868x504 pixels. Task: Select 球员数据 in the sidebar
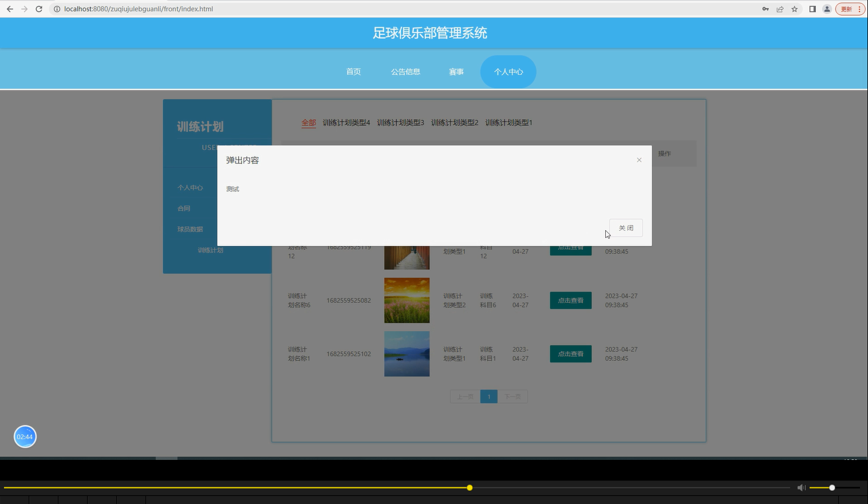190,229
